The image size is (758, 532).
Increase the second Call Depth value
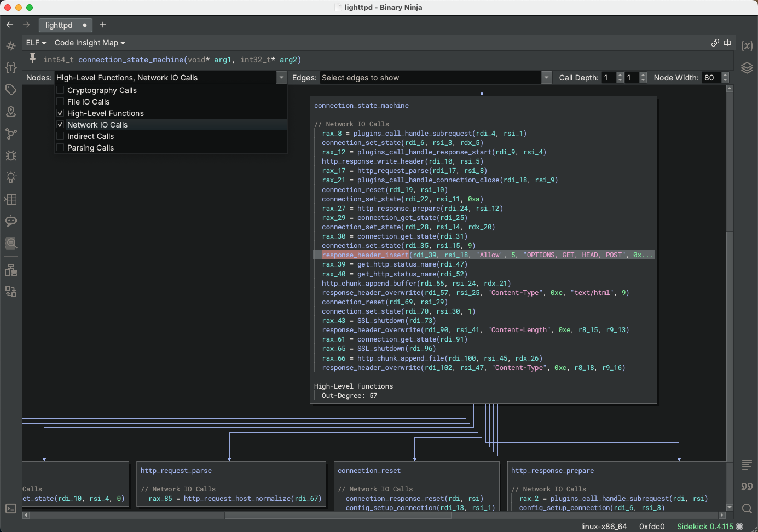tap(643, 75)
